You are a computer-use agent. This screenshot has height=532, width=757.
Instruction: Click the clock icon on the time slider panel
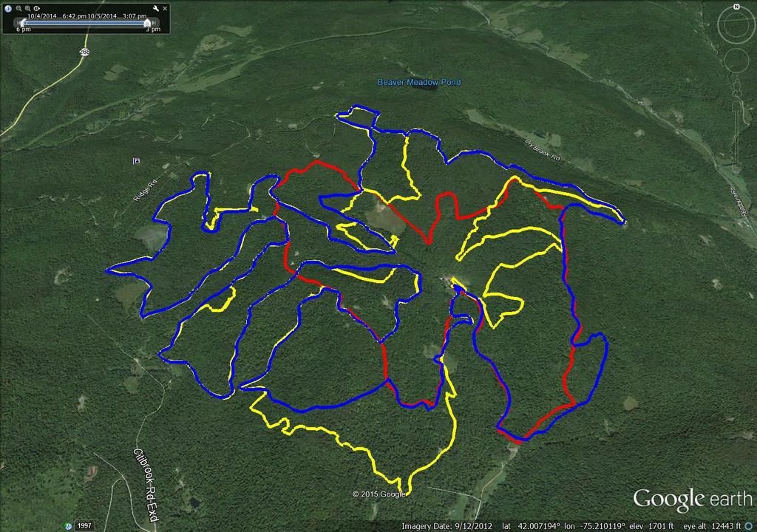pyautogui.click(x=9, y=8)
